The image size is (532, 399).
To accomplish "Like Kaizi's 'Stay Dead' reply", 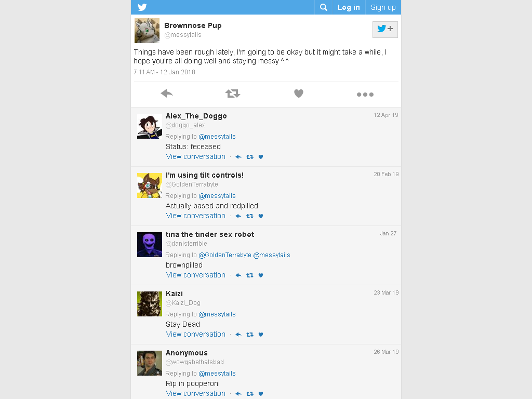I will pyautogui.click(x=261, y=335).
